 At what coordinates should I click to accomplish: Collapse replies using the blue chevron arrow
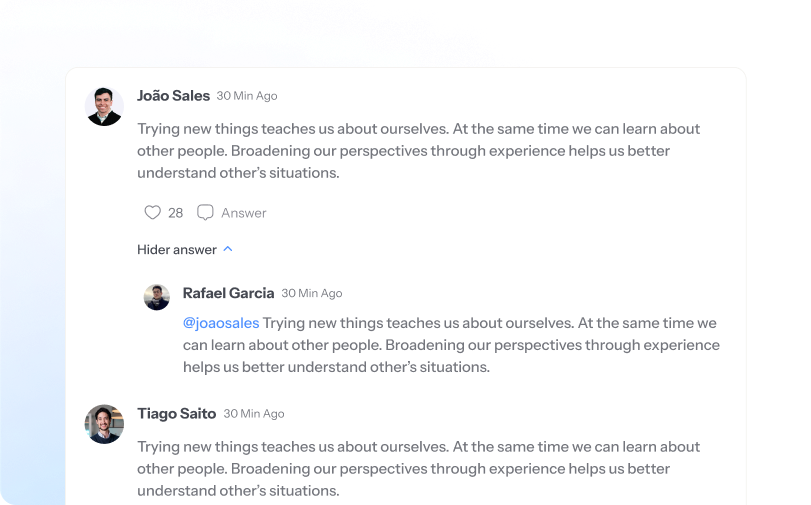pyautogui.click(x=228, y=249)
